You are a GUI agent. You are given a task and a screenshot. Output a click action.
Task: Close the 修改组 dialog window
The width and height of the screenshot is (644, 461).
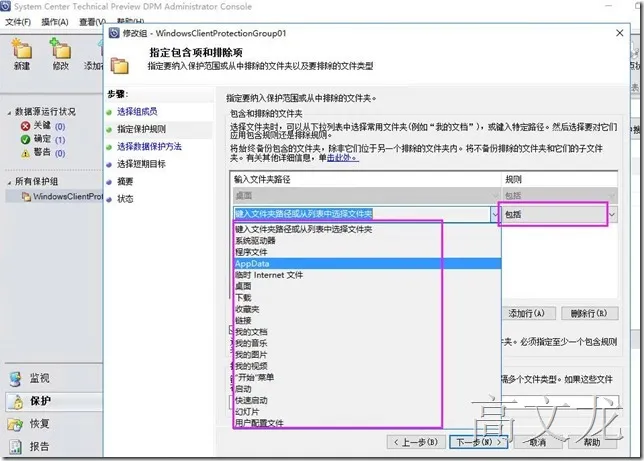pyautogui.click(x=620, y=33)
